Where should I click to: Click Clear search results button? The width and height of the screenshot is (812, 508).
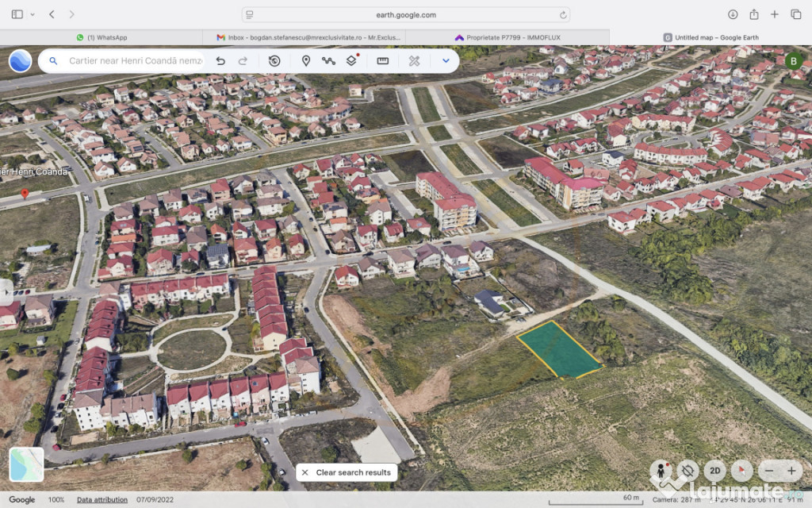pyautogui.click(x=347, y=472)
